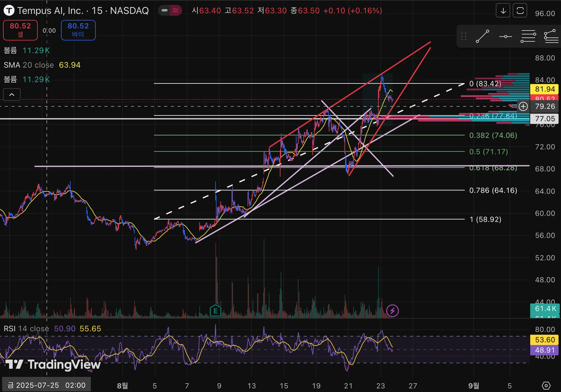Click the Fibonacci level label 0.5 (71.17)
The width and height of the screenshot is (561, 392).
pyautogui.click(x=488, y=152)
